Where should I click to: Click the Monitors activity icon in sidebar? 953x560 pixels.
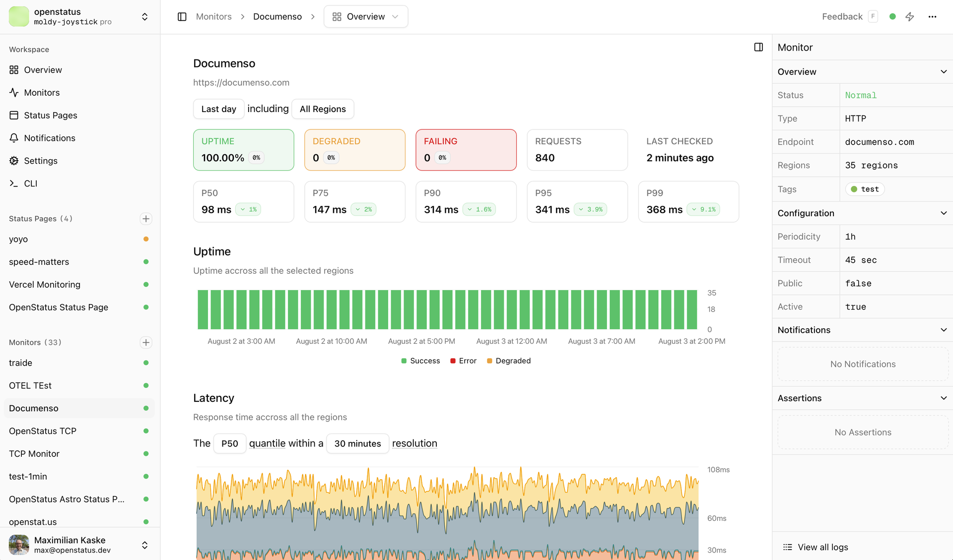(x=14, y=93)
